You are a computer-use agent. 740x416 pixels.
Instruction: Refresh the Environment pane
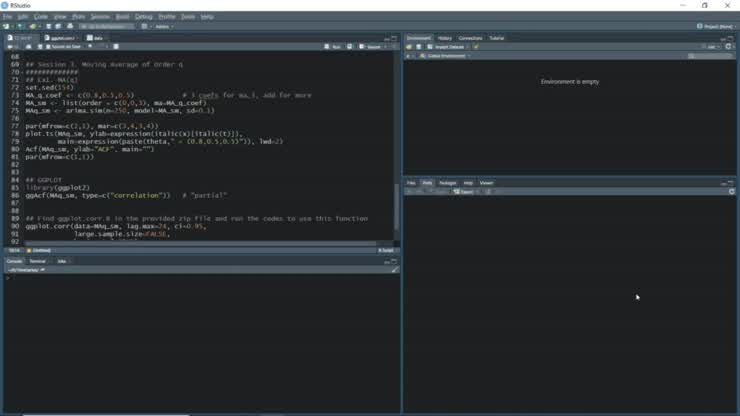[x=729, y=47]
